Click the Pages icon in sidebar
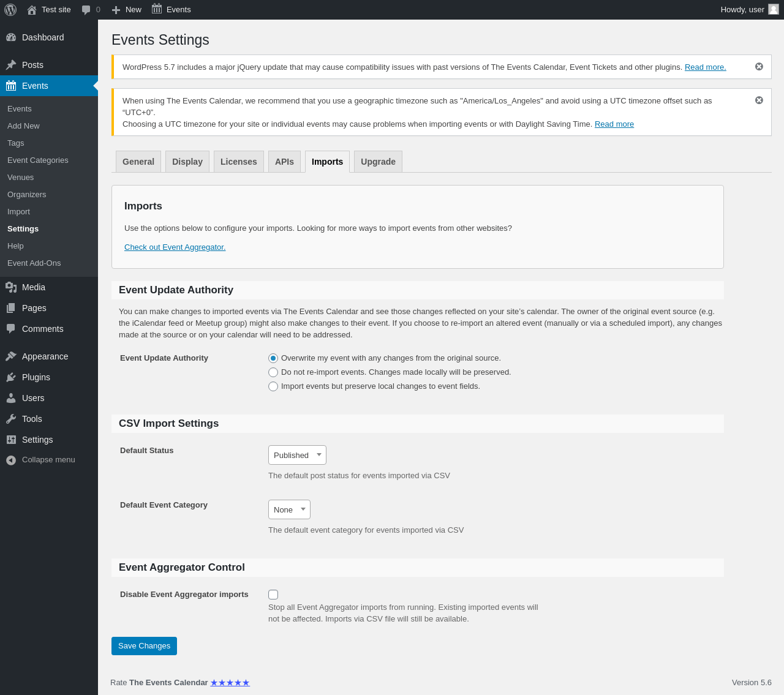This screenshot has height=695, width=784. (x=11, y=308)
